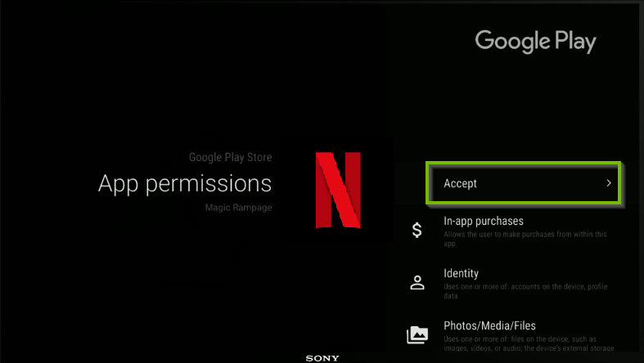Click the Netflix app logo
Screen dimensions: 644x363
tap(338, 190)
